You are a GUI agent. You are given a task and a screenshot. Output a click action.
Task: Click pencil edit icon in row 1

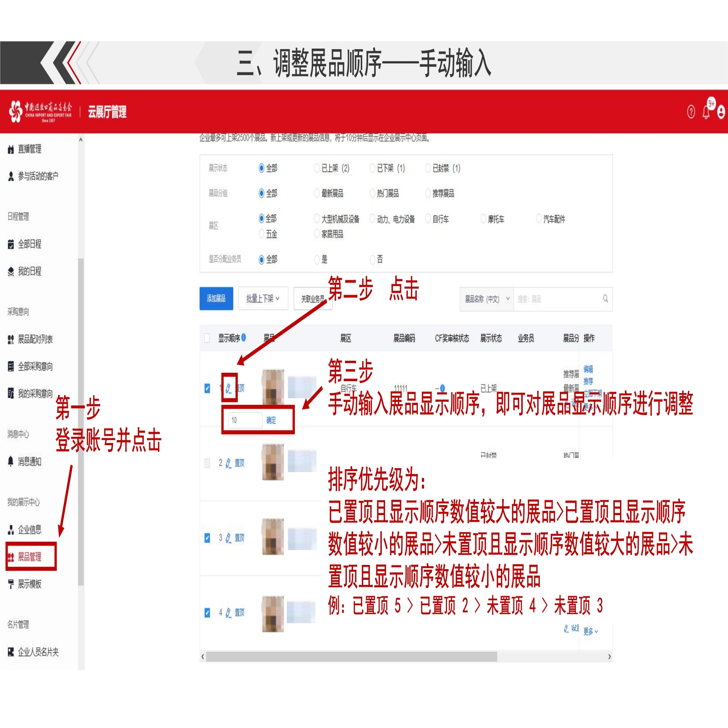tap(228, 388)
